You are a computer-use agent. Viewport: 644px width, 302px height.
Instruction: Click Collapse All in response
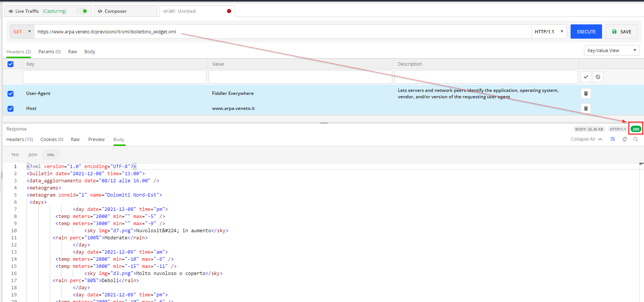click(586, 139)
